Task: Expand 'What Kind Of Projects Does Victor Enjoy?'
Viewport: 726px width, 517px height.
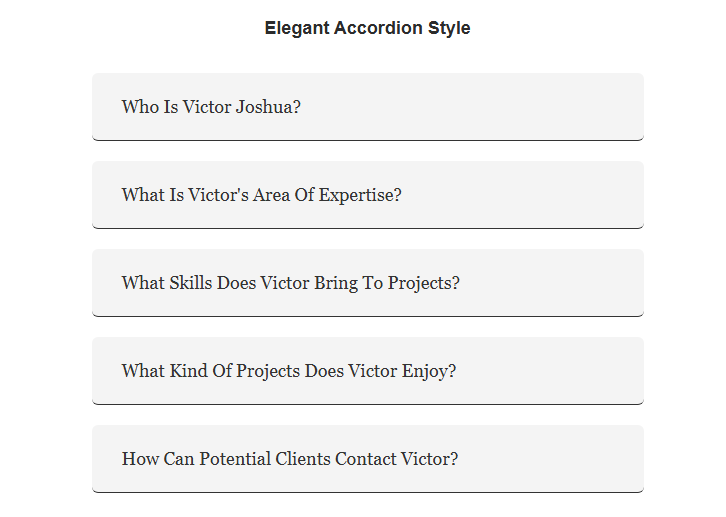Action: point(368,371)
